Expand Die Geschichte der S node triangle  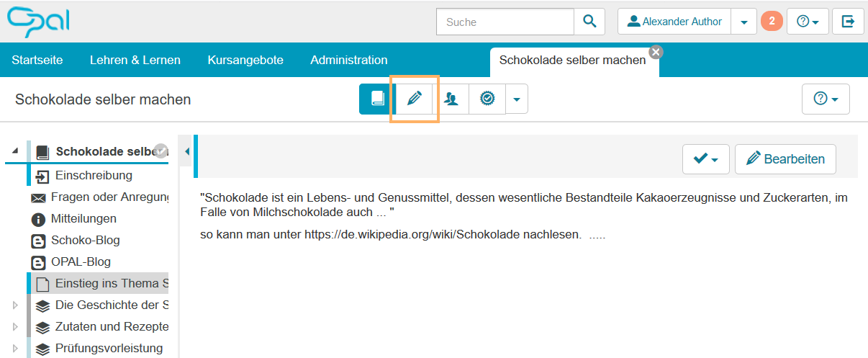point(14,305)
